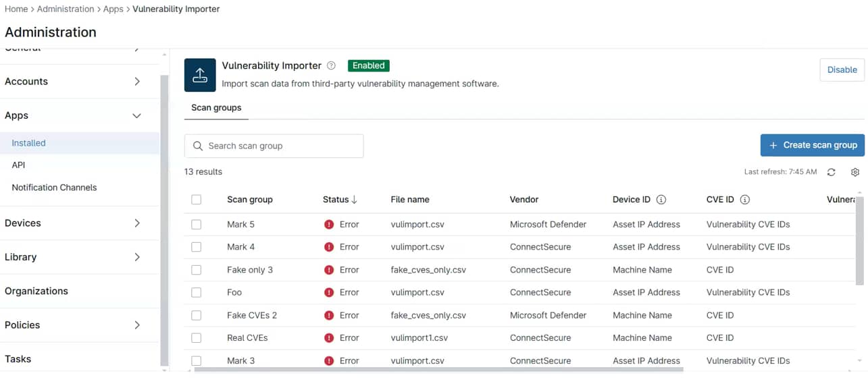
Task: Sort by Scan group column header
Action: (x=250, y=200)
